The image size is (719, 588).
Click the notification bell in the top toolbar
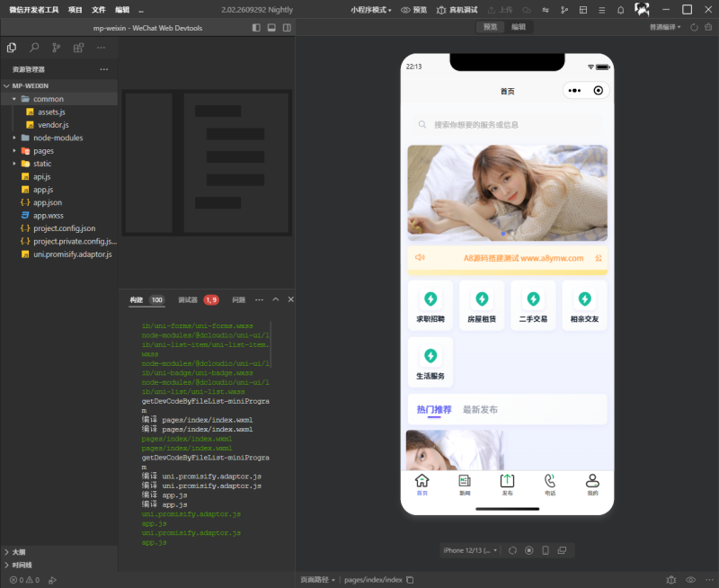(621, 10)
